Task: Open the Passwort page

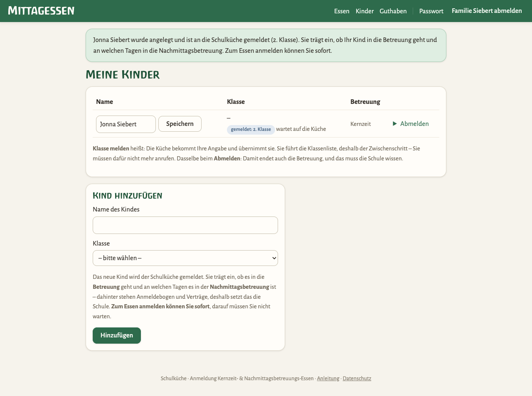Action: (431, 11)
